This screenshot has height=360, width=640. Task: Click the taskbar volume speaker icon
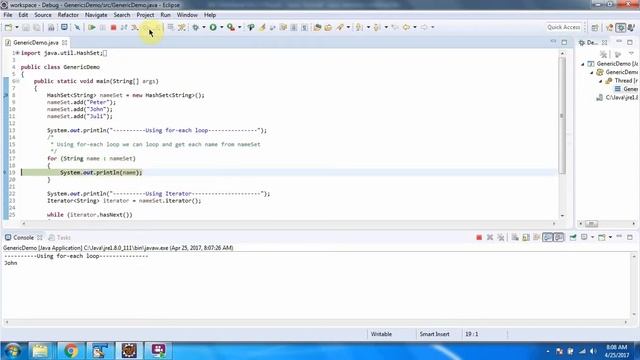pos(593,351)
